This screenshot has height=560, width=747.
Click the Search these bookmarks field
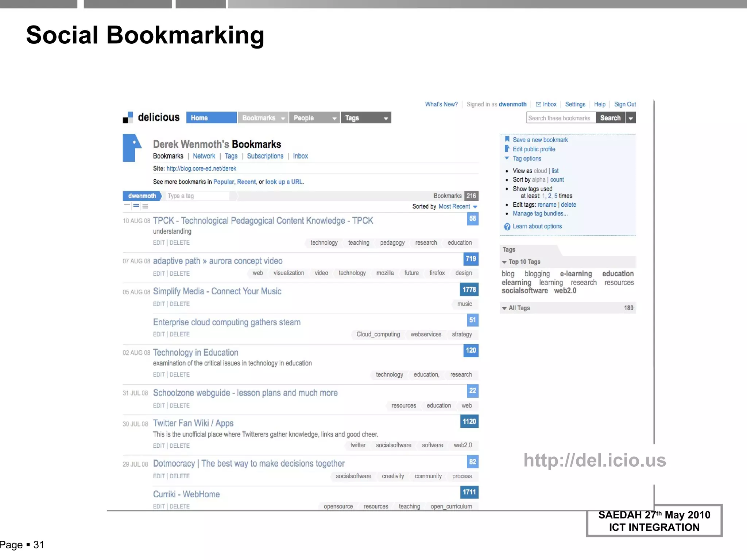point(561,118)
